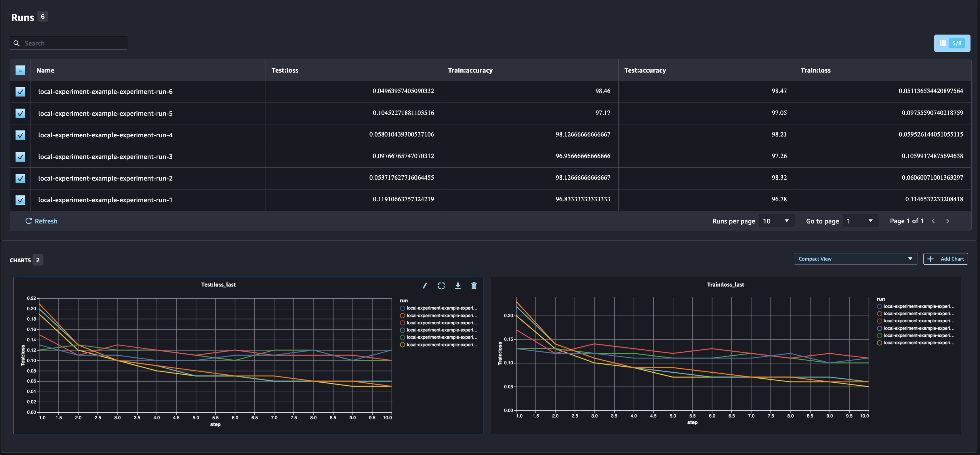
Task: Download the Test:loss_last chart
Action: point(458,286)
